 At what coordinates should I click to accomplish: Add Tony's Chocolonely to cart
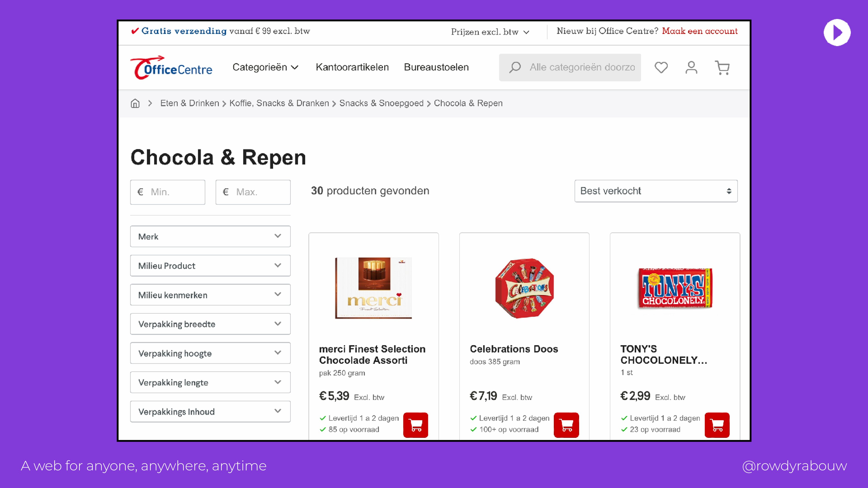[717, 425]
